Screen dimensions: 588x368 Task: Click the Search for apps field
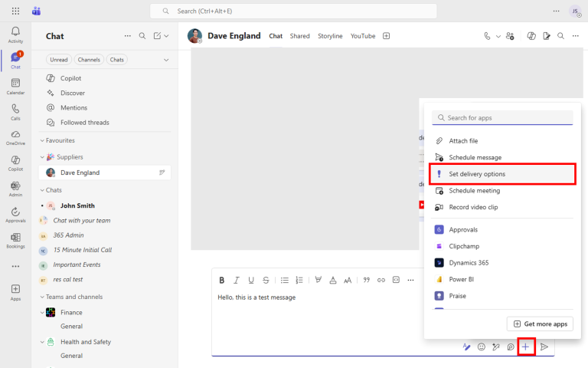pos(502,118)
